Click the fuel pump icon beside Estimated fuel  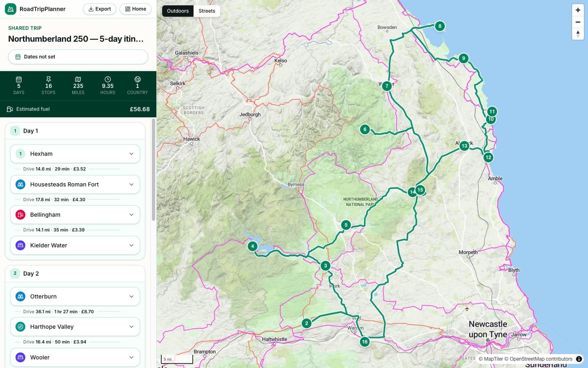tap(10, 109)
